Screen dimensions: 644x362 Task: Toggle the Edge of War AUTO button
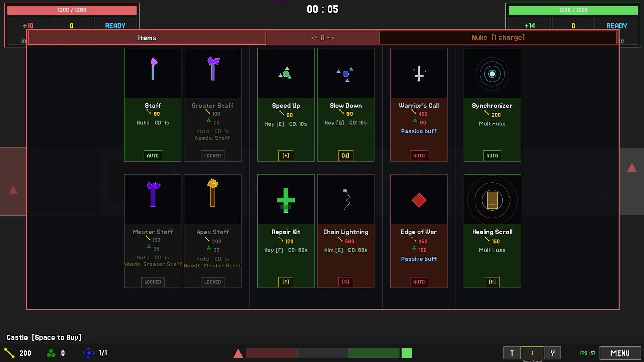(419, 282)
